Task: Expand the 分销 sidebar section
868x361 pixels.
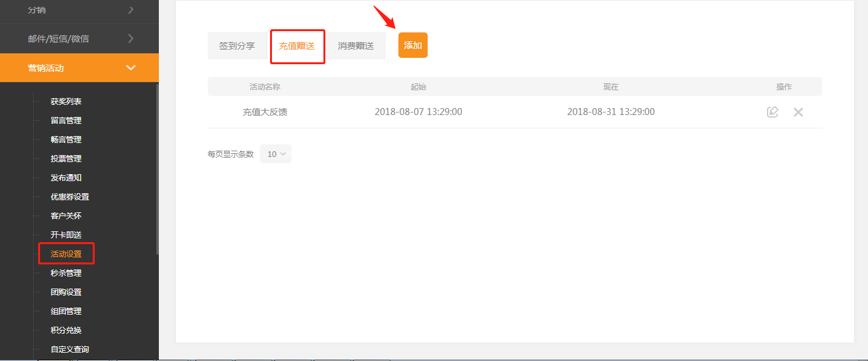Action: [79, 10]
